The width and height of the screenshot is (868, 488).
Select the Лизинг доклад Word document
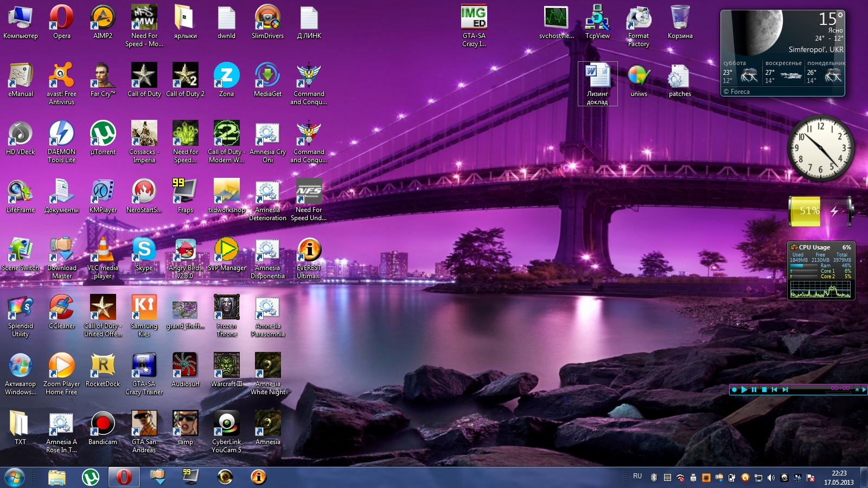(597, 84)
